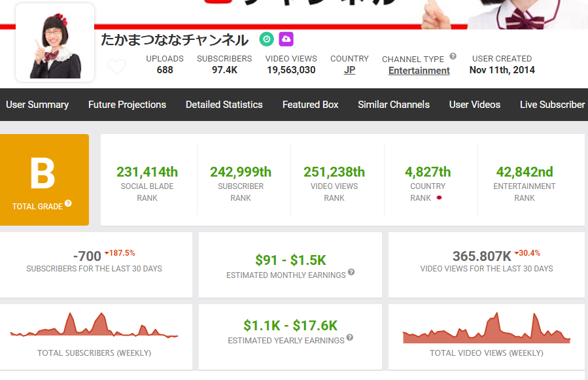Click the $91 - $1.5K monthly earnings
The width and height of the screenshot is (588, 380).
coord(290,260)
